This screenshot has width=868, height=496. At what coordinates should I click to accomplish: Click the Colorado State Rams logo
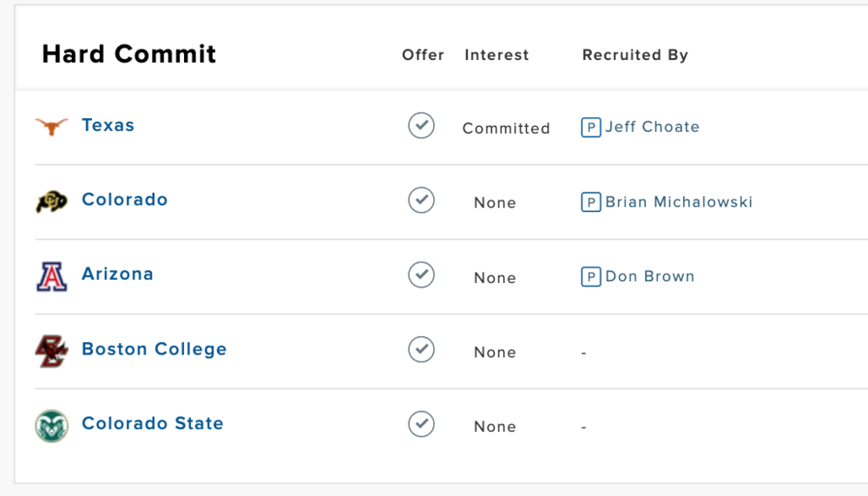pyautogui.click(x=51, y=426)
